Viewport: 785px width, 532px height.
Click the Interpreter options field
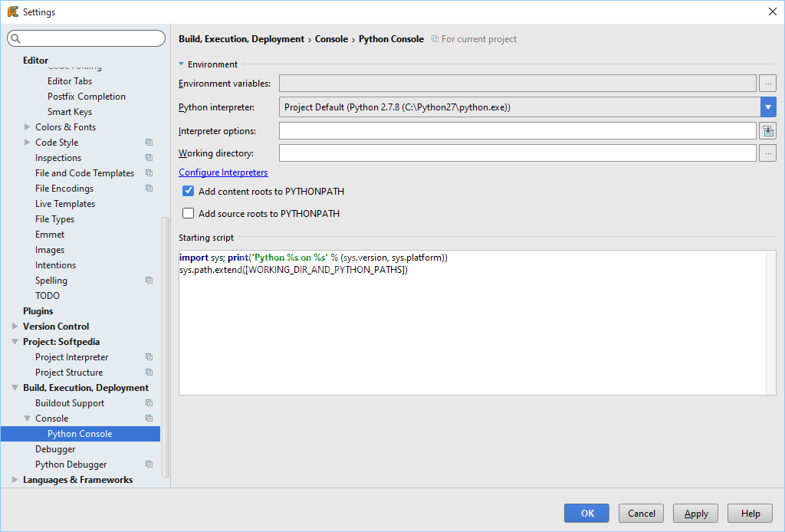(x=517, y=131)
